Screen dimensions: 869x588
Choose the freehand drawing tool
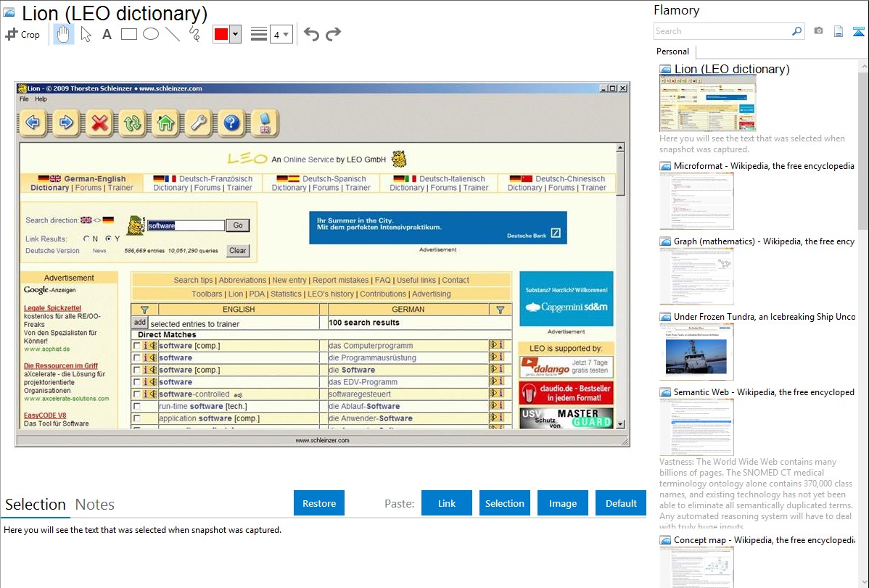(x=194, y=34)
